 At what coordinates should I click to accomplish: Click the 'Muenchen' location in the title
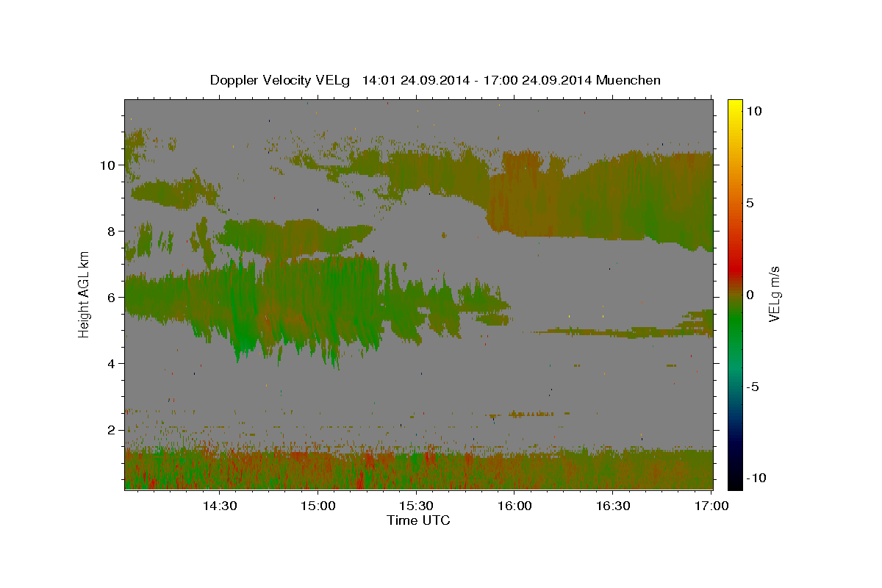pos(629,80)
